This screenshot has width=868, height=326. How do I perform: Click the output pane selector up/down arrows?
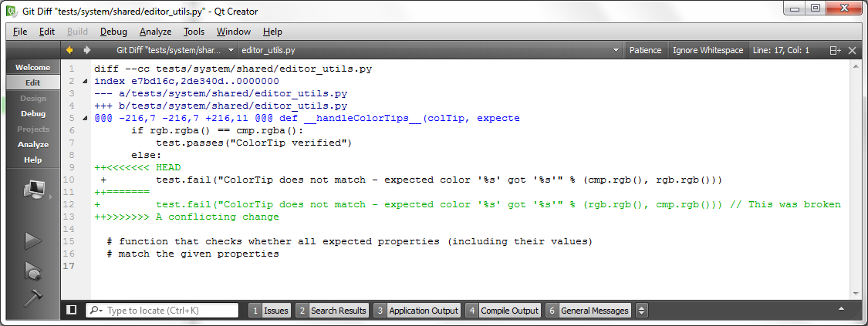641,311
